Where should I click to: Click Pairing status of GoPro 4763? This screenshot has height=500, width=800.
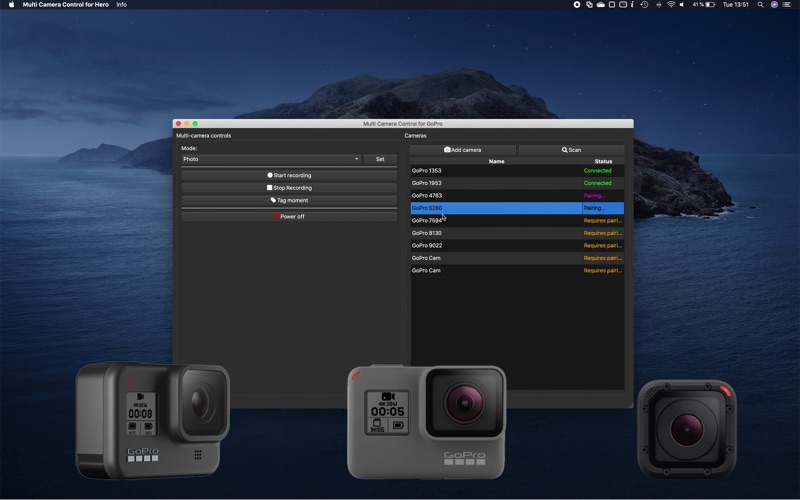coord(594,196)
